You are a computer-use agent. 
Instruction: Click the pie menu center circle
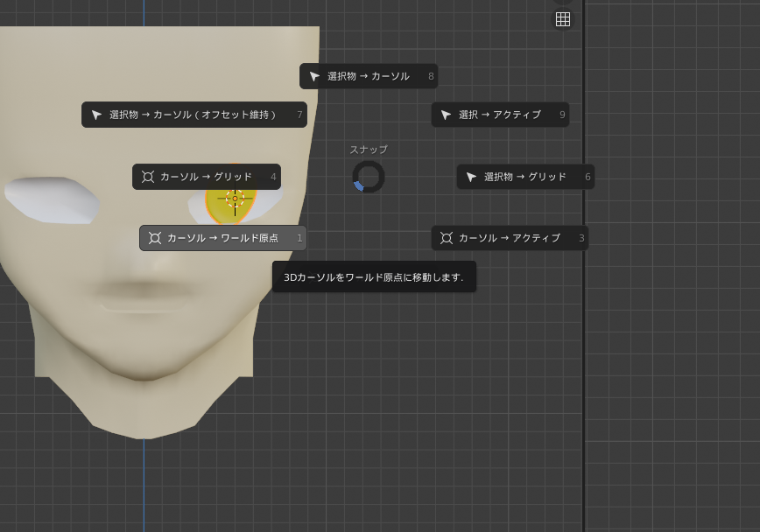pos(369,177)
